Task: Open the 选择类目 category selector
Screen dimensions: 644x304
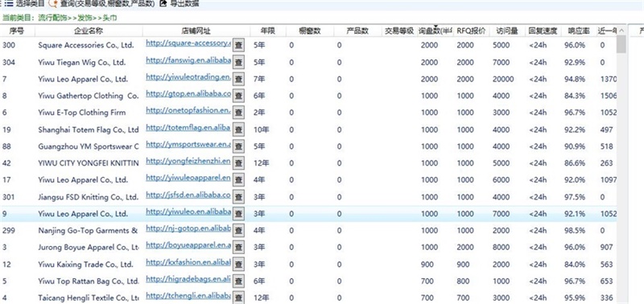Action: coord(24,4)
